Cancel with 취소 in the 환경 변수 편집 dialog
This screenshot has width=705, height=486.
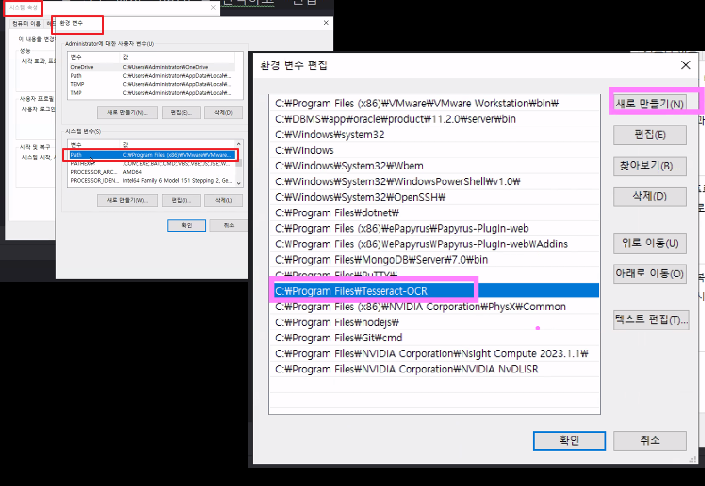coord(650,441)
